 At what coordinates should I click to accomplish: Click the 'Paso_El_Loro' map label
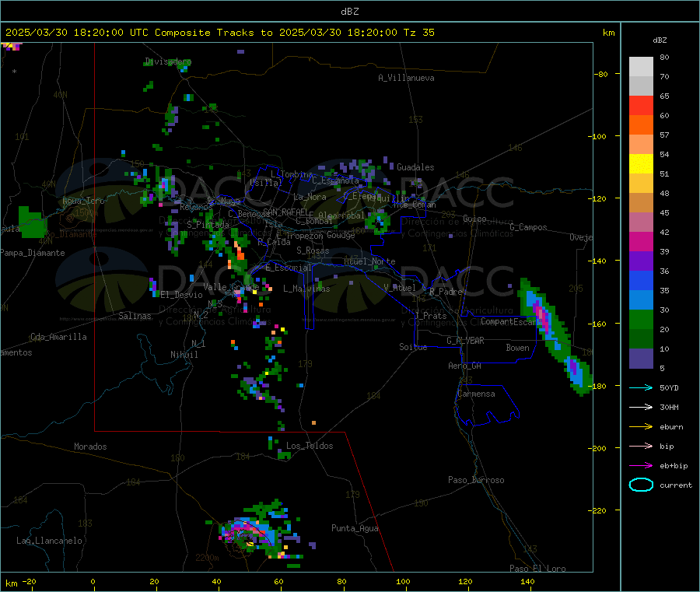[x=537, y=569]
